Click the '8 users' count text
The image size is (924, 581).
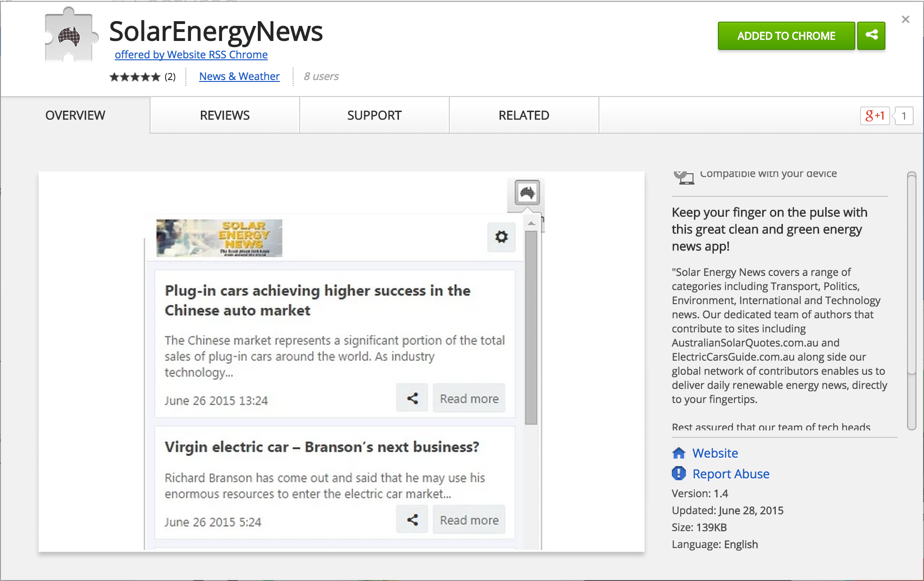(x=321, y=76)
